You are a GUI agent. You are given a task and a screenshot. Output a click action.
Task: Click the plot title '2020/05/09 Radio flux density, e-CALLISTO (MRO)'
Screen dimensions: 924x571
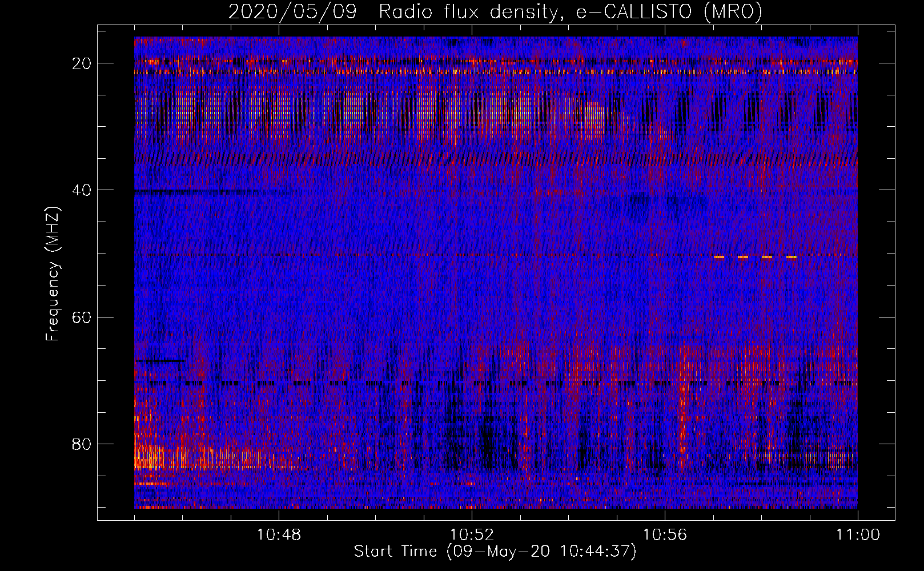(x=495, y=11)
